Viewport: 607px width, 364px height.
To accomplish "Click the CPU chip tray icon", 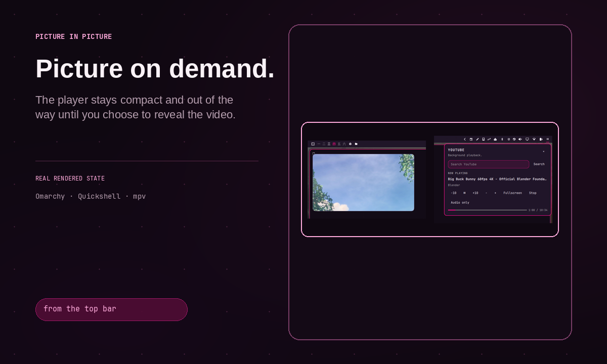I will pyautogui.click(x=509, y=139).
